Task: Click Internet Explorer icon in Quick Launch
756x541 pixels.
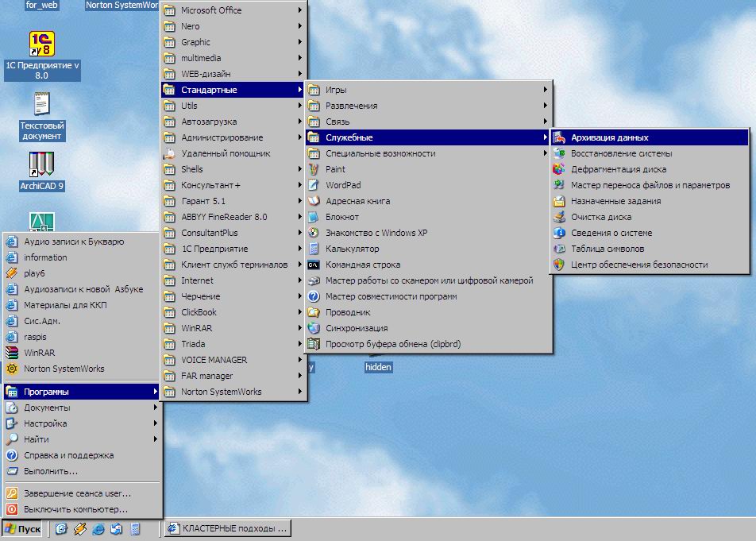Action: coord(98,529)
